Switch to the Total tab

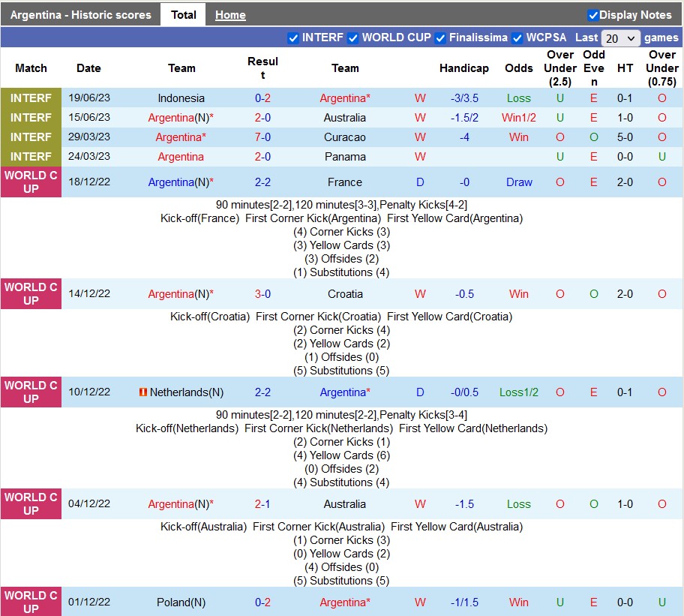(x=183, y=14)
